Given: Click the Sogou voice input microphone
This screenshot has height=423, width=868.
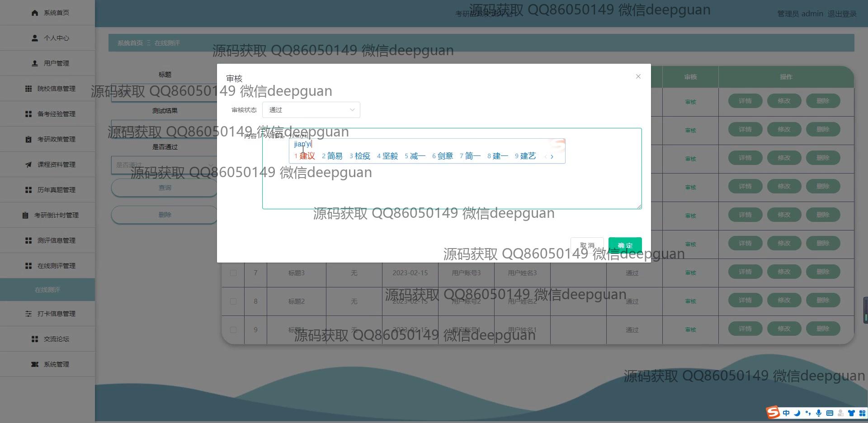Looking at the screenshot, I should tap(819, 413).
